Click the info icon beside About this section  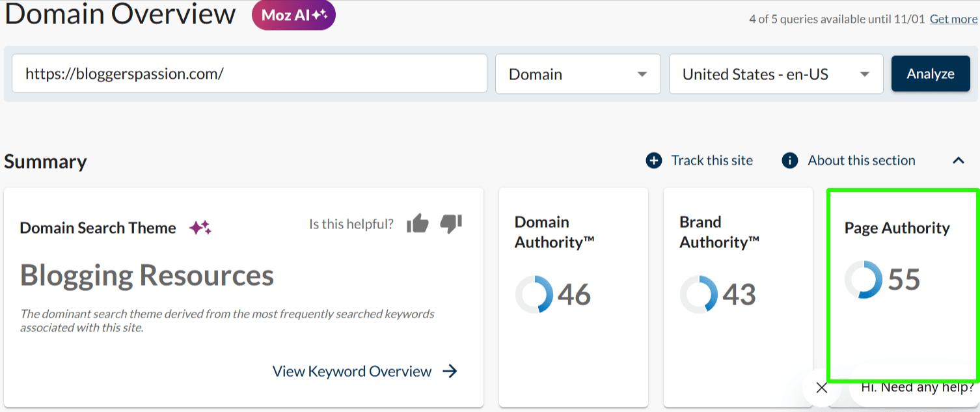tap(790, 161)
